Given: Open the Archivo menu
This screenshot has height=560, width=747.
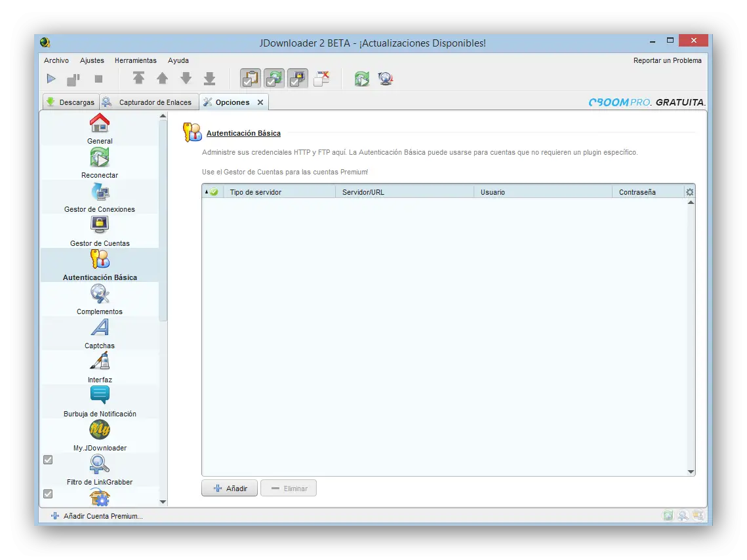Looking at the screenshot, I should coord(56,60).
